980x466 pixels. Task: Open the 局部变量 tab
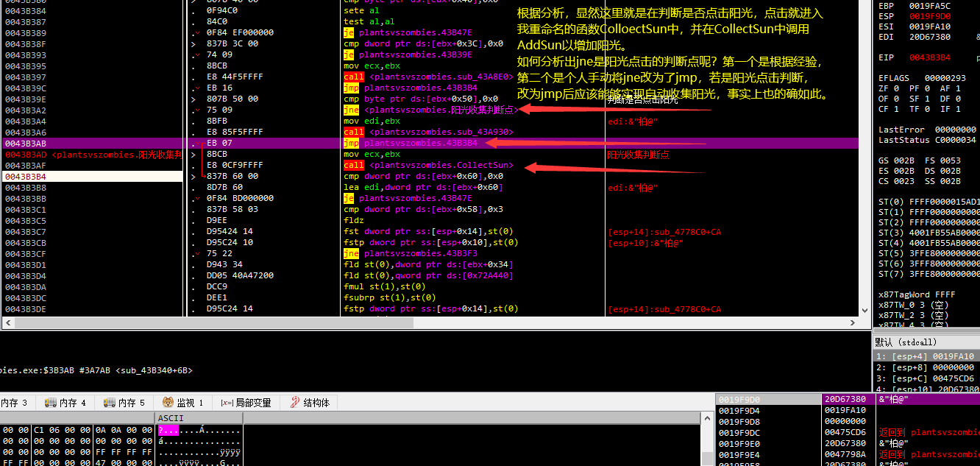[246, 403]
